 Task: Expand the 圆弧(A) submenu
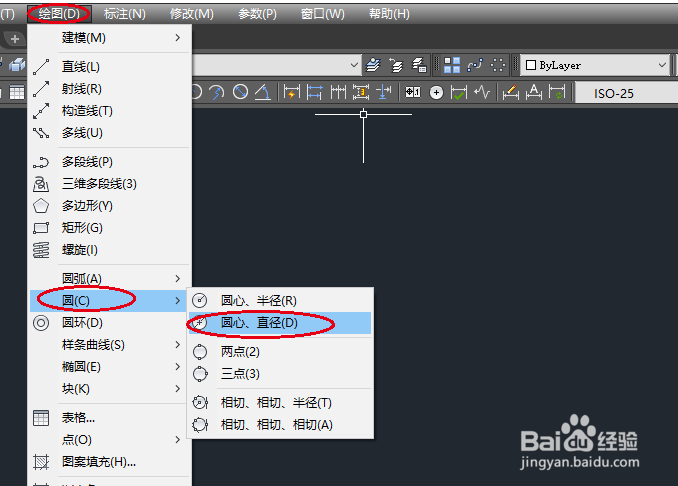coord(110,278)
